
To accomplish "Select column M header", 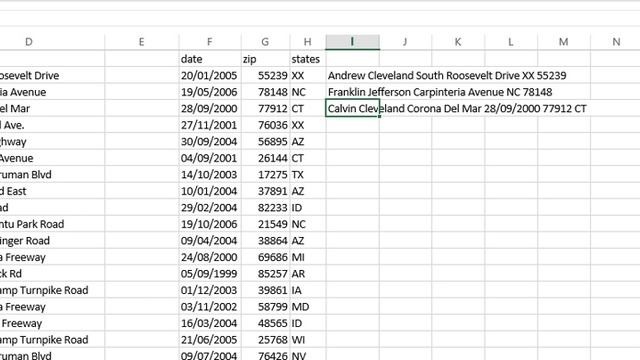I will pos(564,42).
